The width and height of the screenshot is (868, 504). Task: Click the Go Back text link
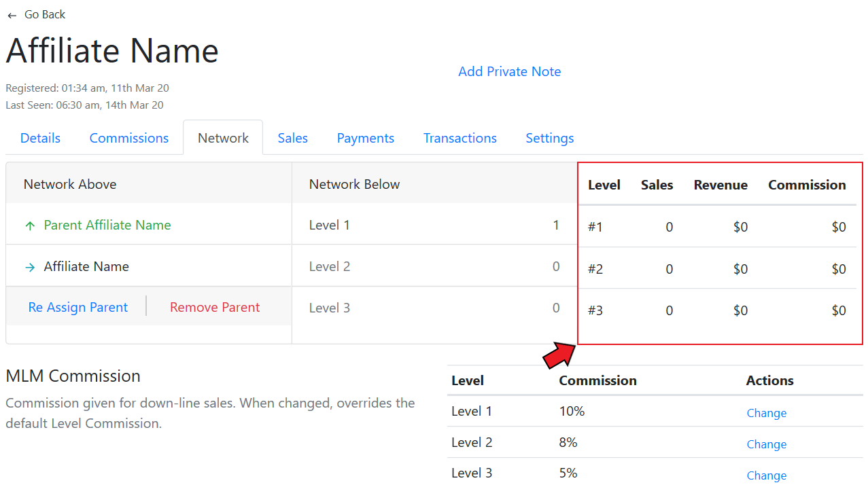tap(46, 14)
